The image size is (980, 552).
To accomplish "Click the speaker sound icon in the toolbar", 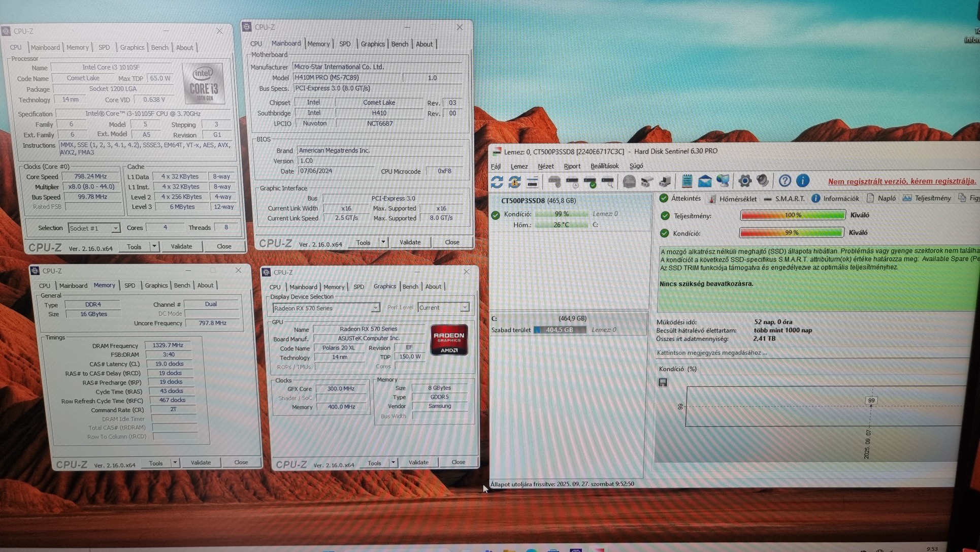I will (x=762, y=181).
